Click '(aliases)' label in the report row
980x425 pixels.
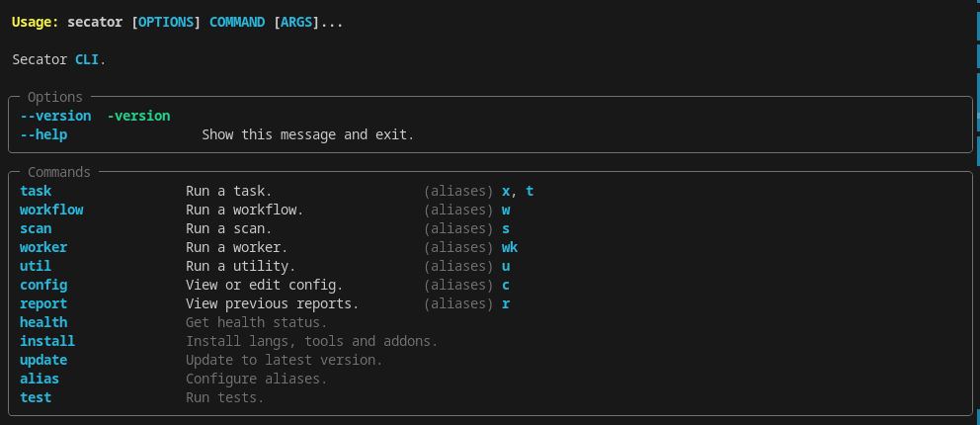(458, 303)
